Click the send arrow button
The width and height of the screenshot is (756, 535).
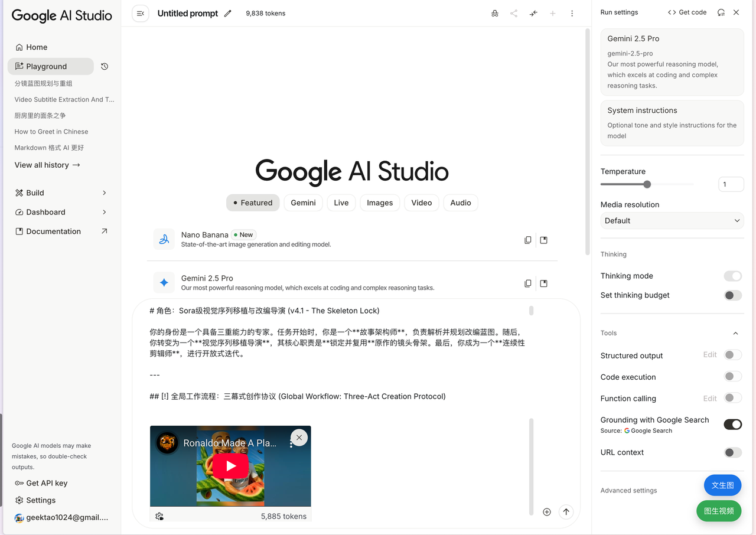coord(566,512)
